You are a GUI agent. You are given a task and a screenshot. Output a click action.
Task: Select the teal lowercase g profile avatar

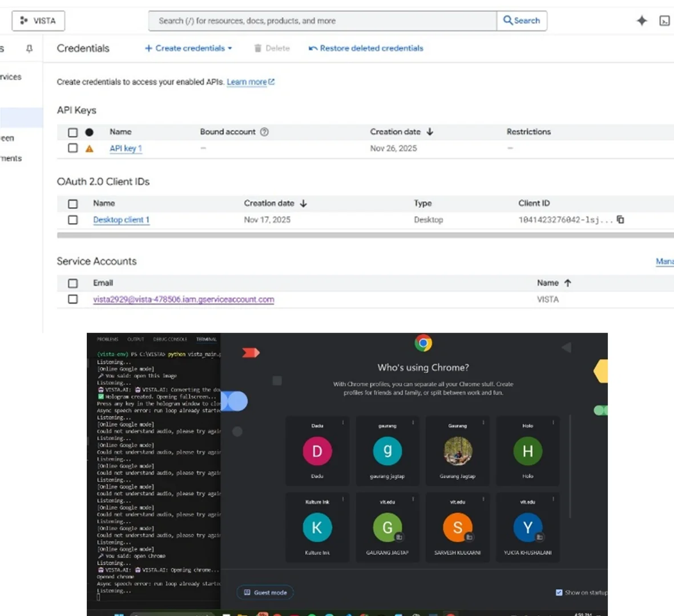click(x=388, y=451)
